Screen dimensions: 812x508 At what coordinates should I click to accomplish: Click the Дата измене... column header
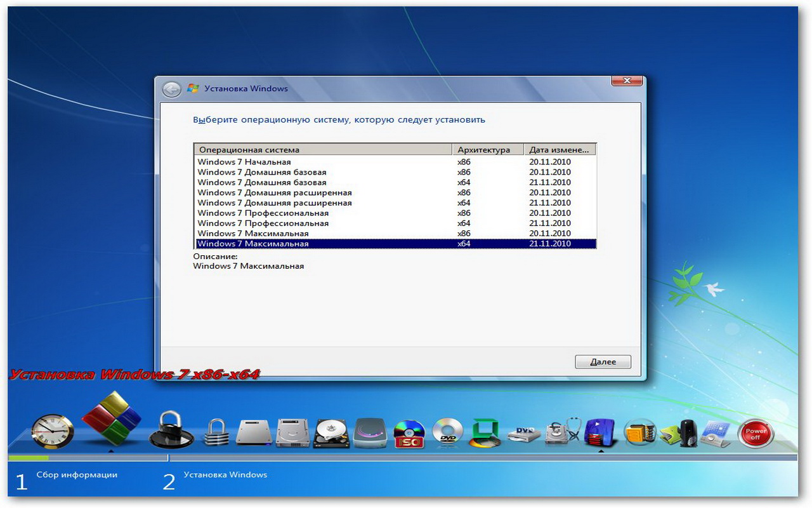[x=560, y=150]
